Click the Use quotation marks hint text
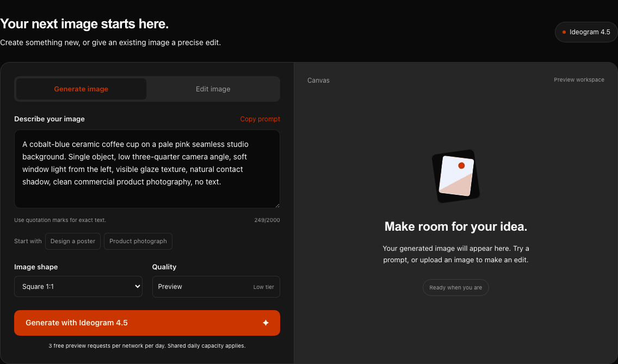Viewport: 618px width, 364px height. 60,220
